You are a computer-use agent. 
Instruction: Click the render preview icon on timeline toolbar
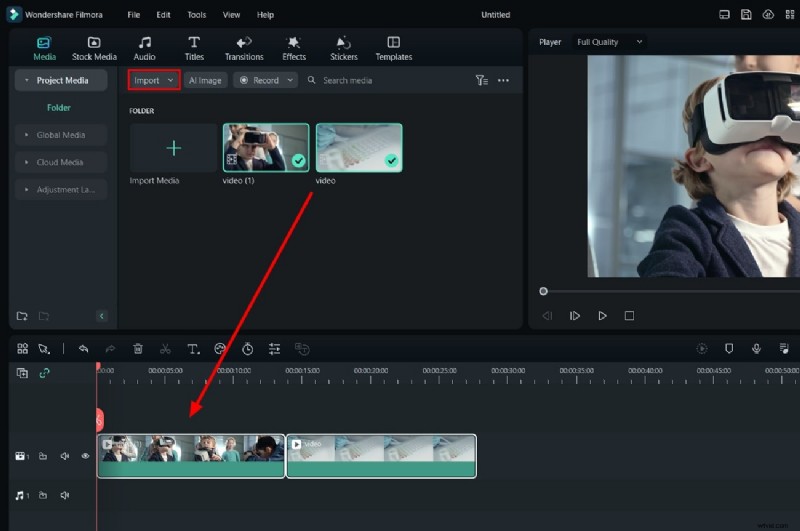coord(702,348)
